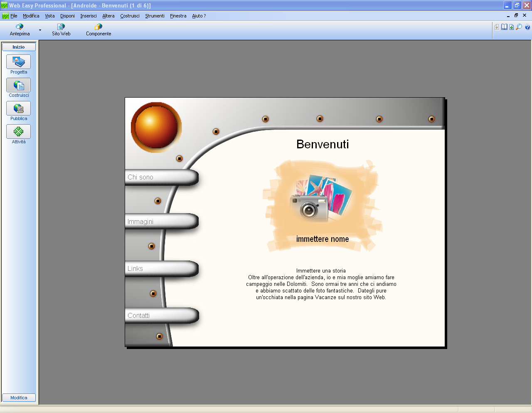The image size is (532, 413).
Task: Open the Anteprima dropdown arrow
Action: point(40,30)
